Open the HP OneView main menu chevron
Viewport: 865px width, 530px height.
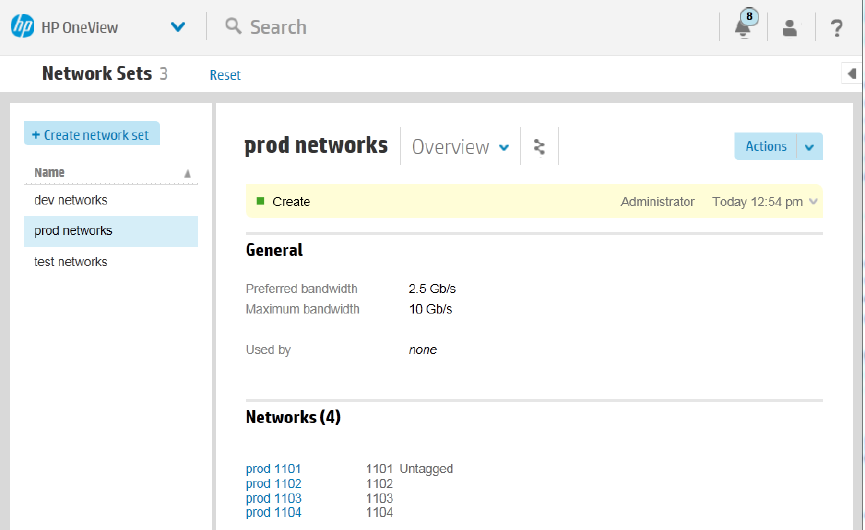click(x=178, y=26)
